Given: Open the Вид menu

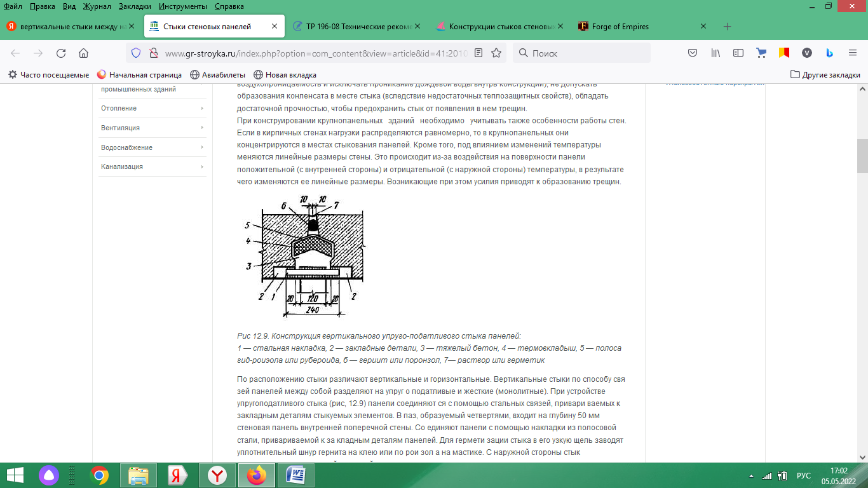Looking at the screenshot, I should point(71,6).
